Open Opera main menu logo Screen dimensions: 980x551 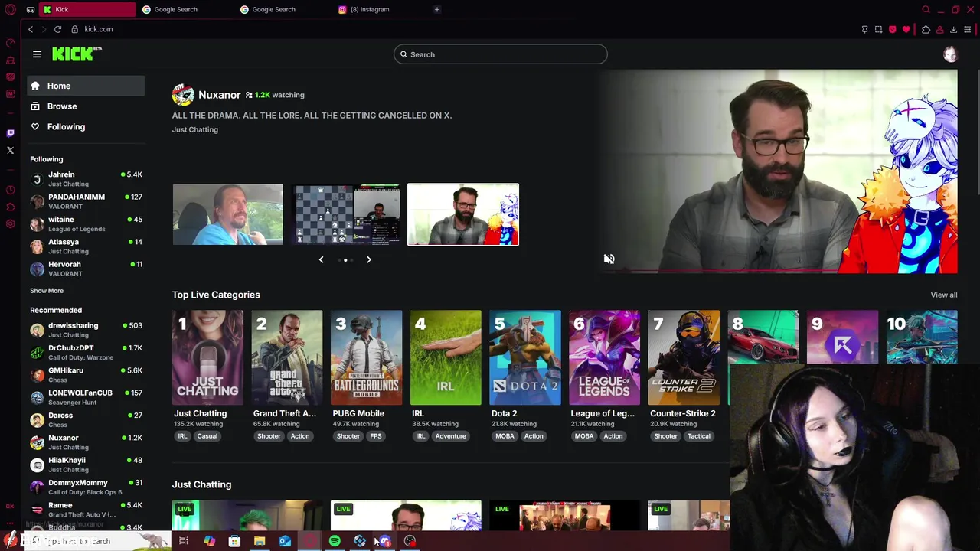click(11, 9)
